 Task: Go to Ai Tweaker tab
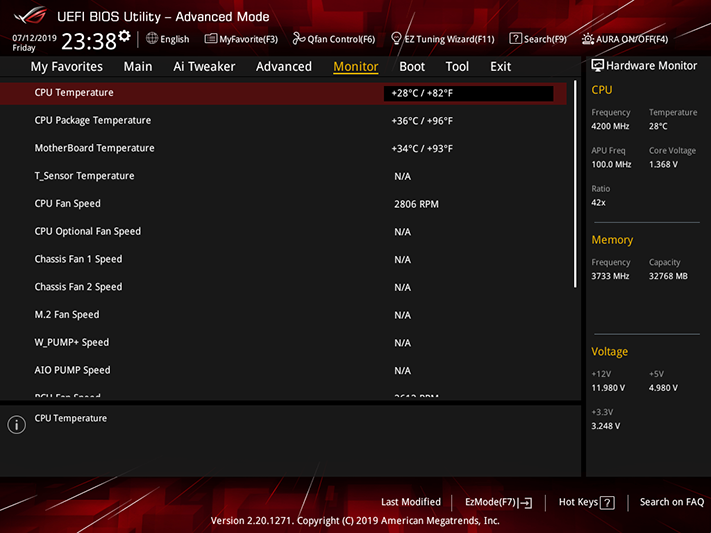click(204, 67)
